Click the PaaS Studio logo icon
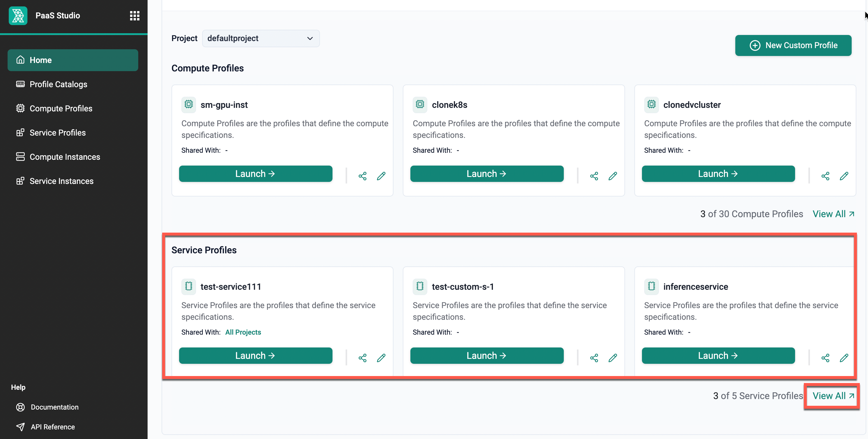Screen dimensions: 868x439 (18, 15)
